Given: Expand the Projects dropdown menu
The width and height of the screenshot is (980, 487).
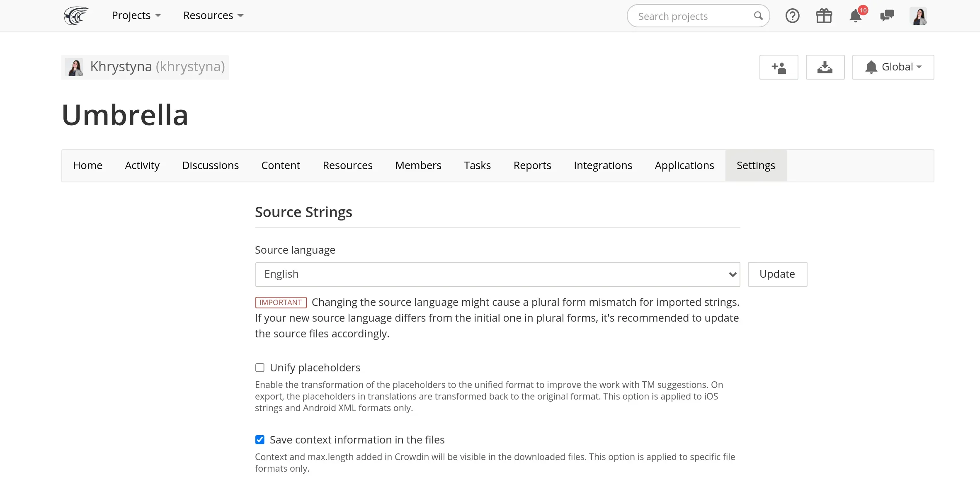Looking at the screenshot, I should (136, 16).
